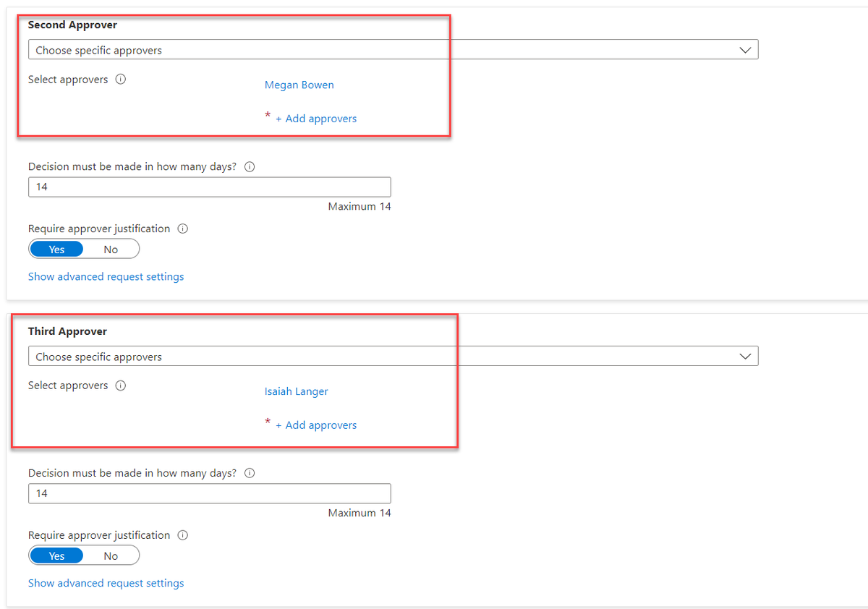Viewport: 868px width, 609px height.
Task: Click No on Third Approver justification toggle
Action: [x=111, y=555]
